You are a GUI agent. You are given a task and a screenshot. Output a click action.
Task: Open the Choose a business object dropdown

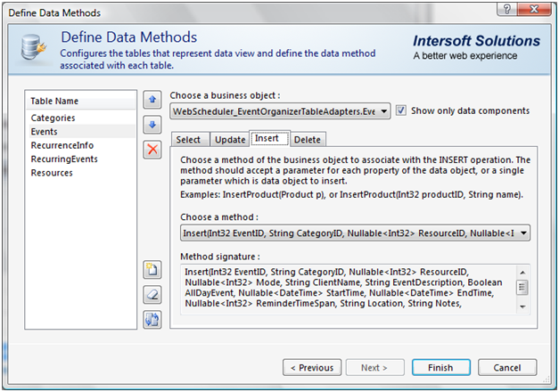tap(383, 110)
